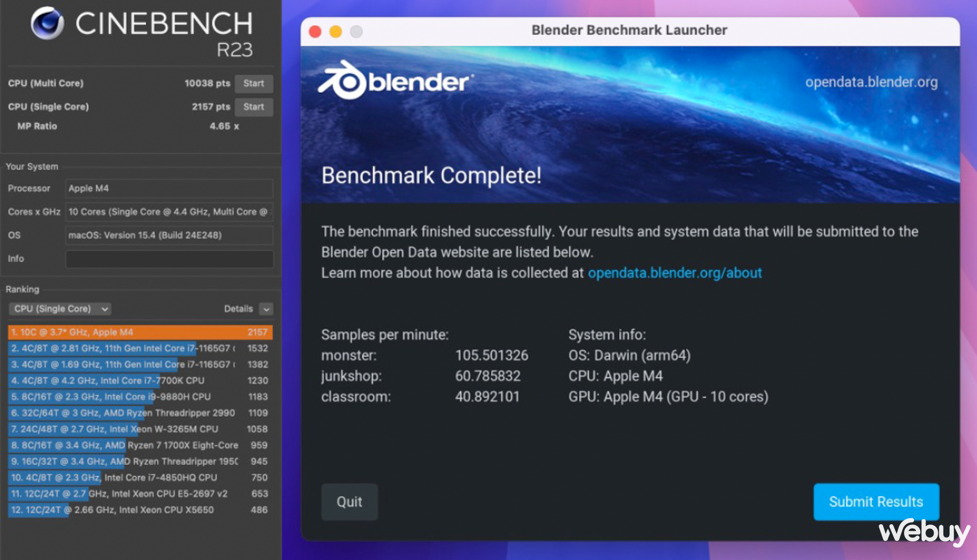Click the monster score 105.501326
This screenshot has width=977, height=560.
tap(491, 355)
